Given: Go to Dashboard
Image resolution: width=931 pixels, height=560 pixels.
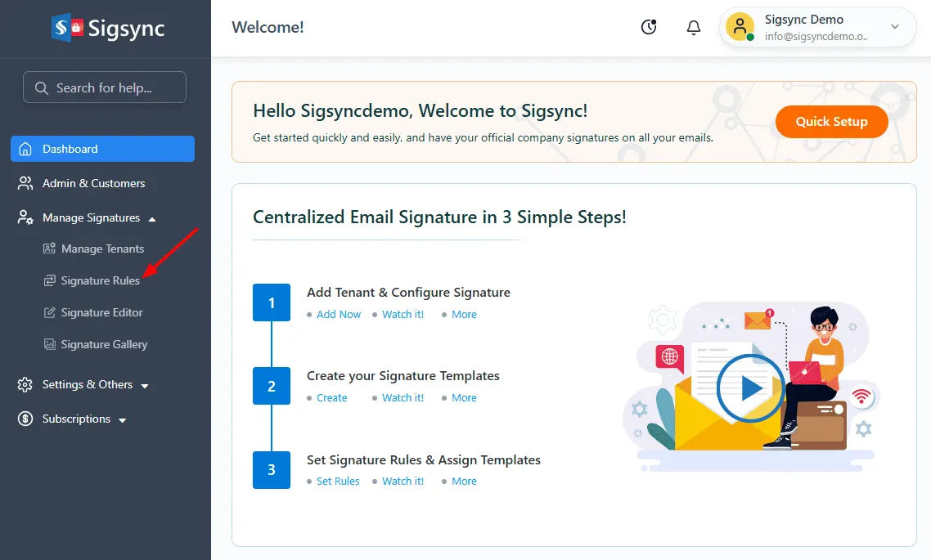Looking at the screenshot, I should pyautogui.click(x=103, y=149).
